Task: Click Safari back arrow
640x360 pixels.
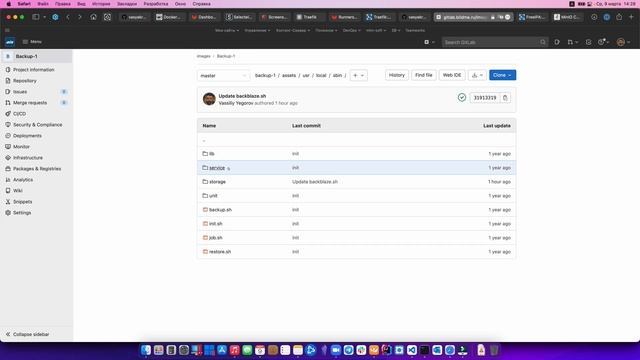Action: [68, 17]
